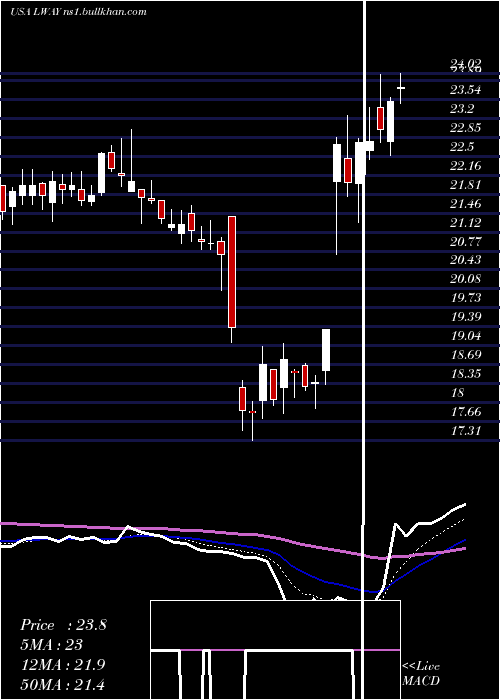Click the 19.39 price axis label
Image resolution: width=500 pixels, height=700 pixels.
pyautogui.click(x=465, y=317)
